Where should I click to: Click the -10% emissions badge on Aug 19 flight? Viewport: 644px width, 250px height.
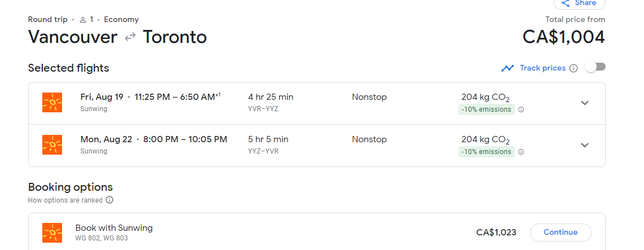[486, 109]
